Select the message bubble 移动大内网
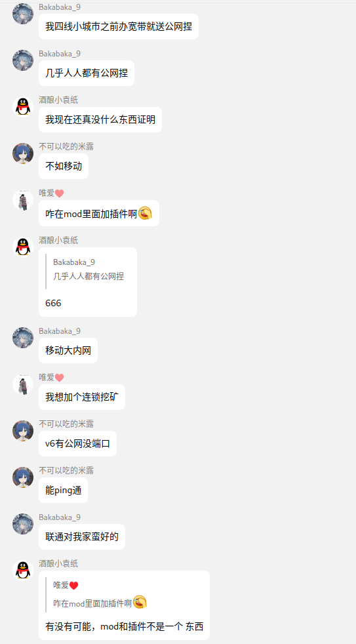Image resolution: width=356 pixels, height=644 pixels. coord(68,350)
